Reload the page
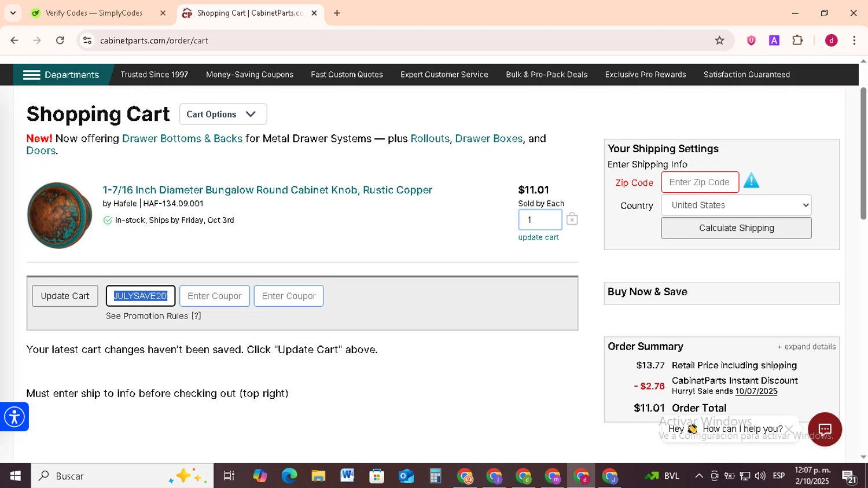The image size is (868, 488). [60, 41]
